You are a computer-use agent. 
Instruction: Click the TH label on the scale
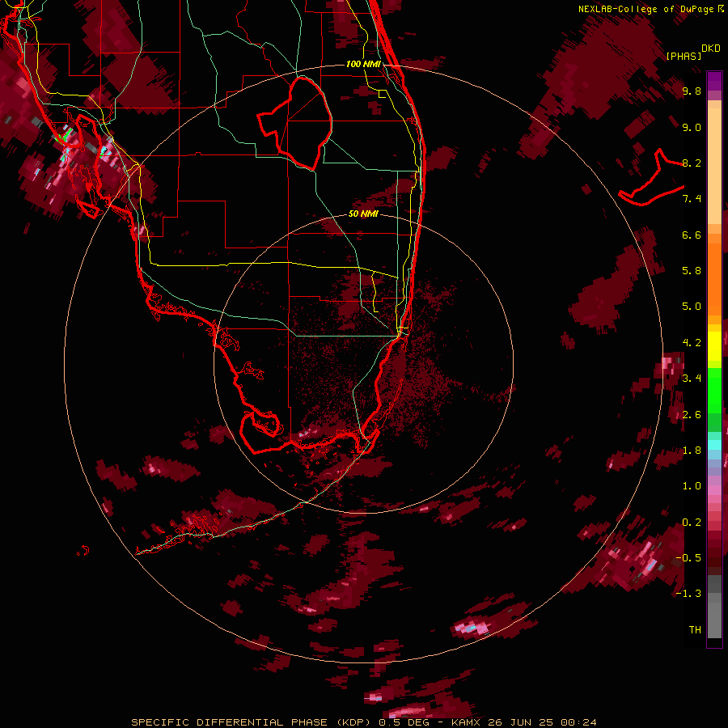[695, 630]
